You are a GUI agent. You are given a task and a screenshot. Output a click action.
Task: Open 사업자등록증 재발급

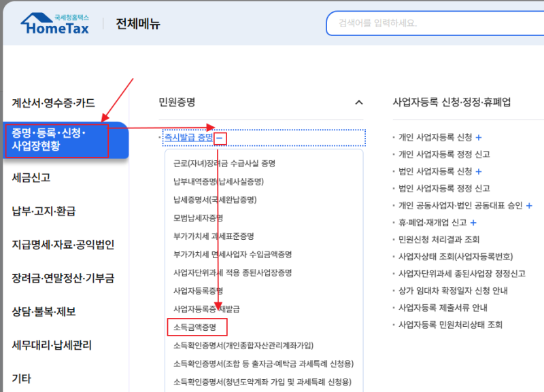pos(207,309)
